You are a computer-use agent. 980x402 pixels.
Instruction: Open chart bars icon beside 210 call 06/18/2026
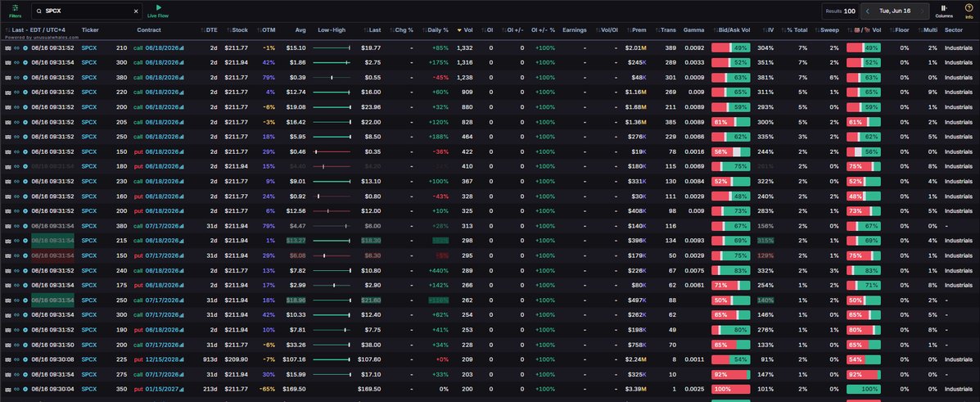[x=182, y=48]
